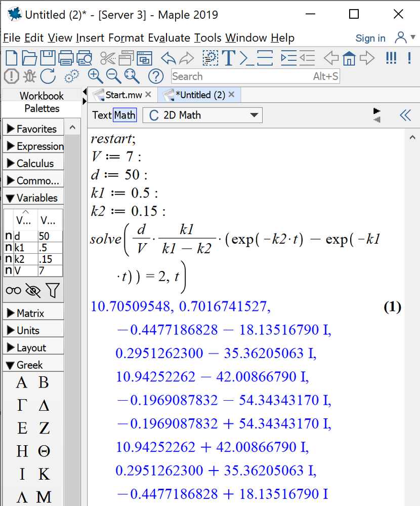
Task: Zoom in with the magnifier plus icon
Action: click(x=95, y=76)
